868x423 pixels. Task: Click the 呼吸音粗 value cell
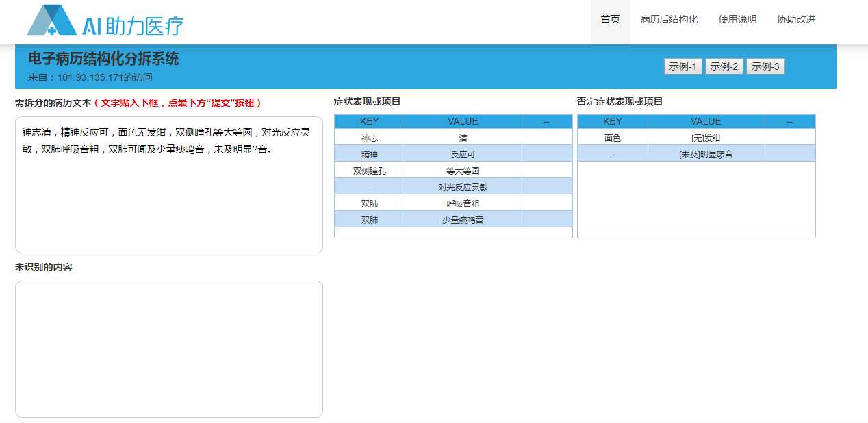pyautogui.click(x=463, y=203)
